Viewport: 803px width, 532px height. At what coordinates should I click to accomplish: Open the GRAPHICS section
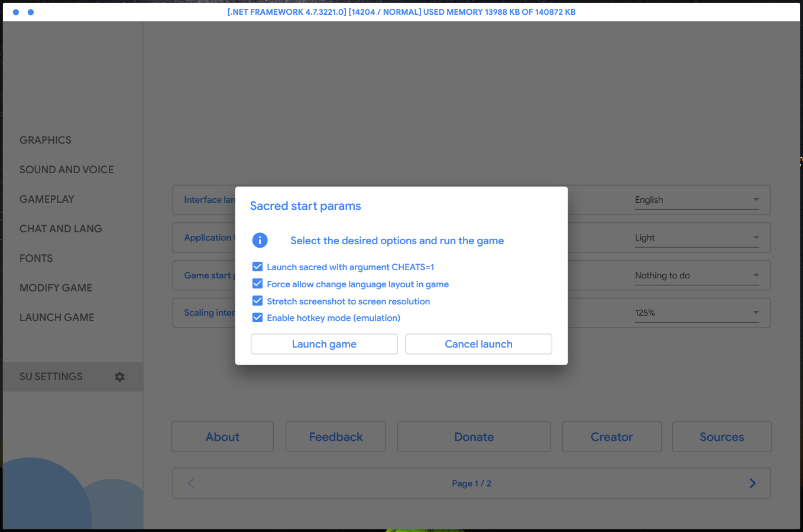pyautogui.click(x=46, y=140)
